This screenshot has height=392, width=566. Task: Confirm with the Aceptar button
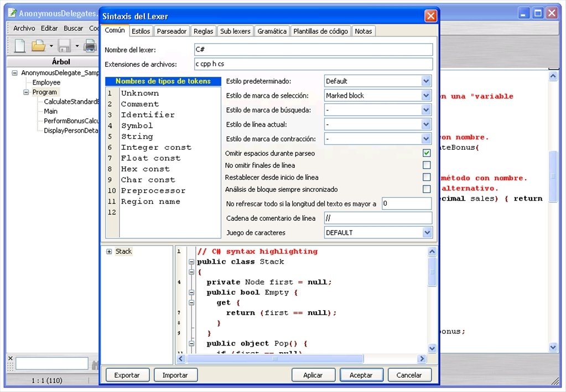361,375
